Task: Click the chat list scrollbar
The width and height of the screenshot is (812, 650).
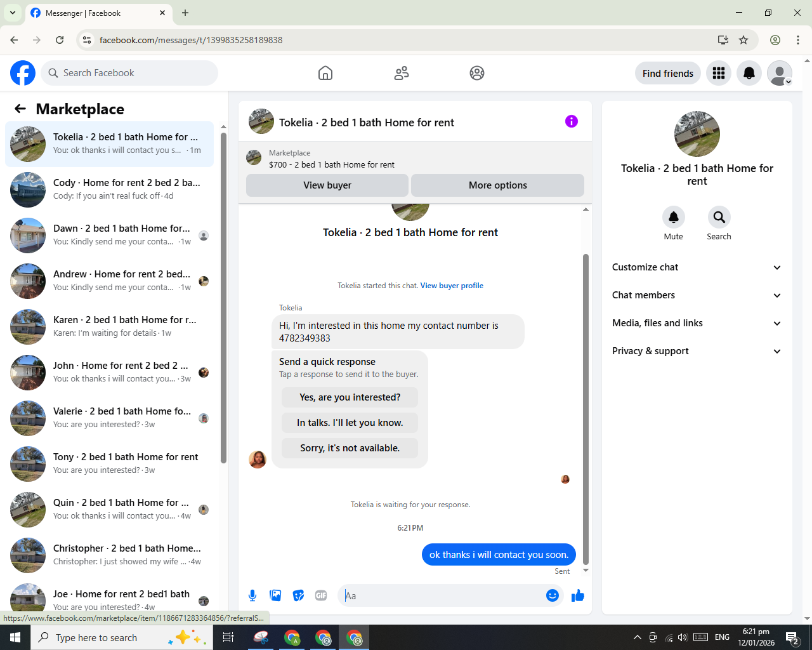Action: [x=223, y=298]
